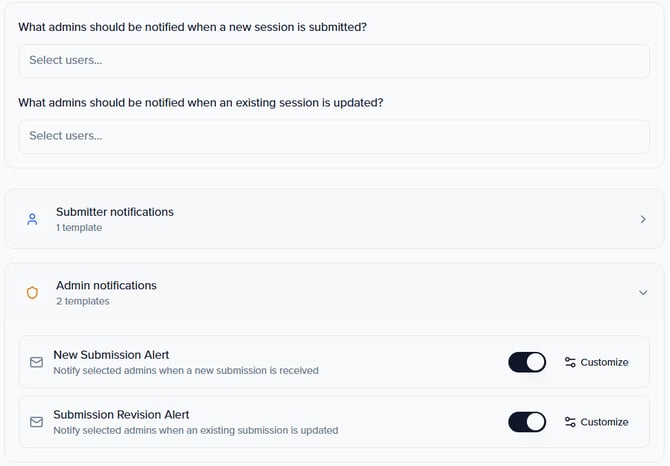Click the New Submission Alert title
The height and width of the screenshot is (466, 670).
coord(111,355)
